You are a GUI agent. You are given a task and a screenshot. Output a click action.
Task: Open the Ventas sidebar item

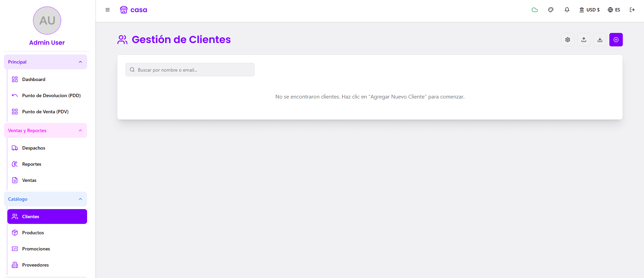tap(47, 180)
